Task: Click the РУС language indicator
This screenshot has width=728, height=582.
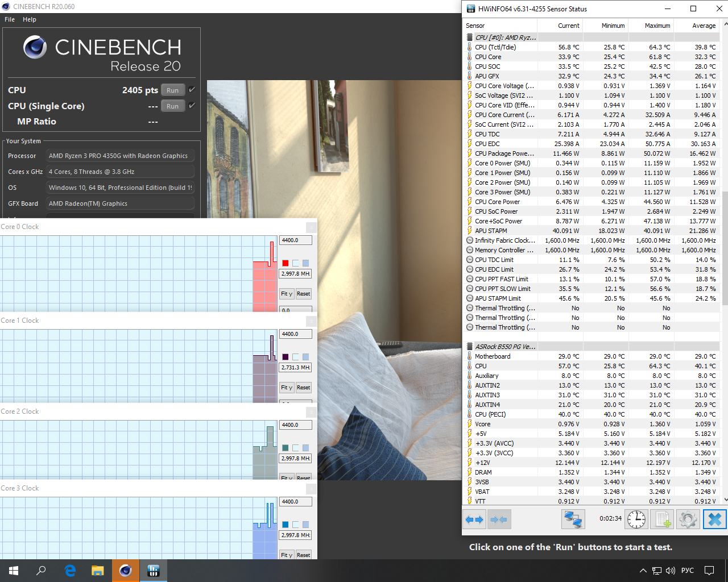Action: [688, 571]
